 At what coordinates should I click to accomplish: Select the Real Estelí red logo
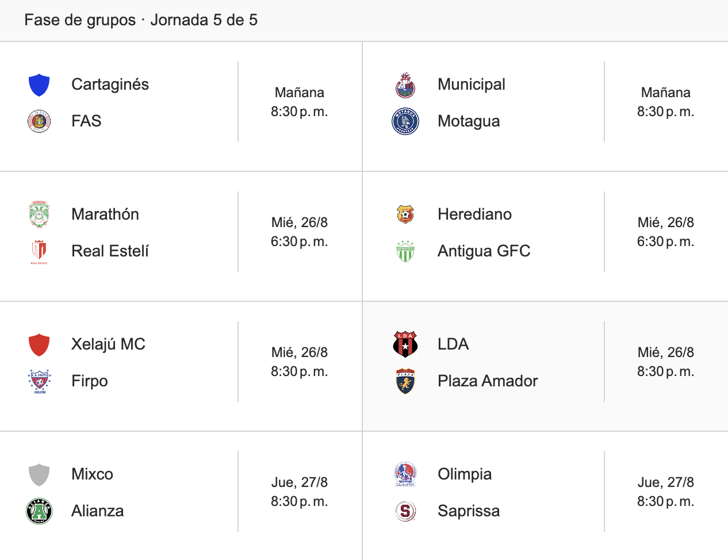39,252
